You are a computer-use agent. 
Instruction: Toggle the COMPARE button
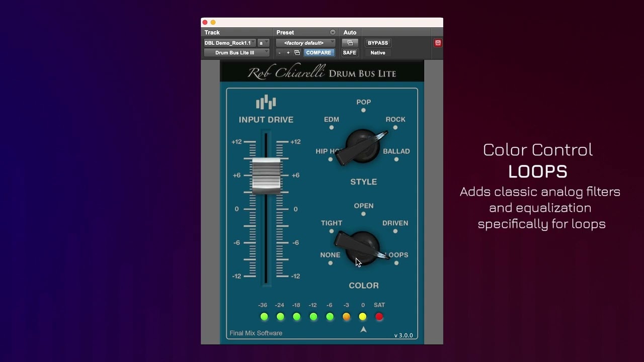point(318,53)
